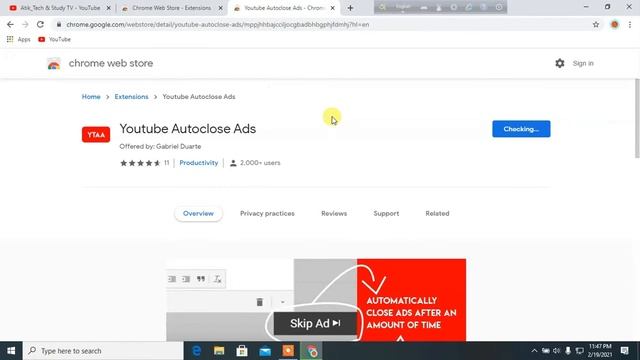Open the Productivity category link

(x=199, y=162)
